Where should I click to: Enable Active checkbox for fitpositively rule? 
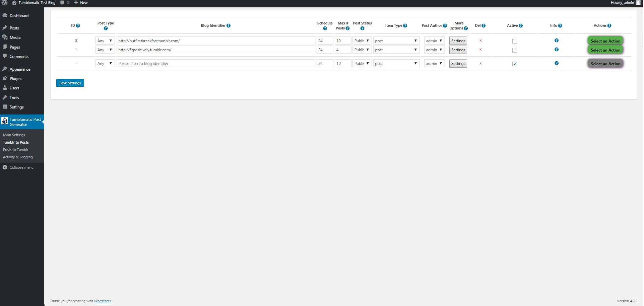(x=515, y=50)
